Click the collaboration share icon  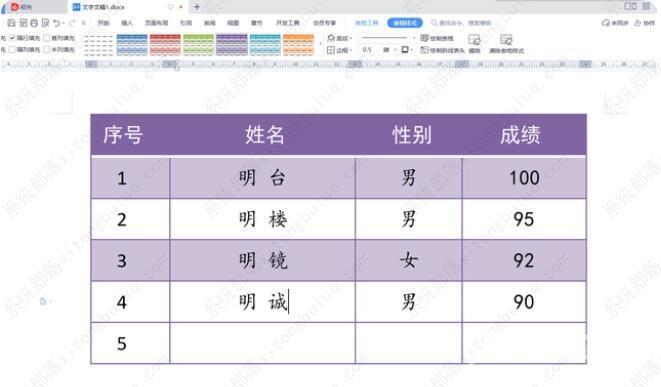point(638,23)
